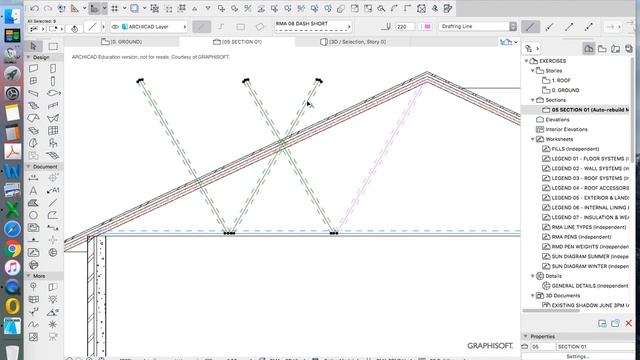Choose chained polyline geometry method
The image size is (640, 360).
click(x=221, y=27)
